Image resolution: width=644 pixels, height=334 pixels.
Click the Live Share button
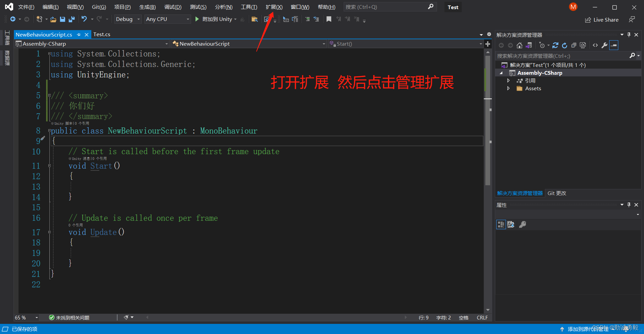pos(602,20)
